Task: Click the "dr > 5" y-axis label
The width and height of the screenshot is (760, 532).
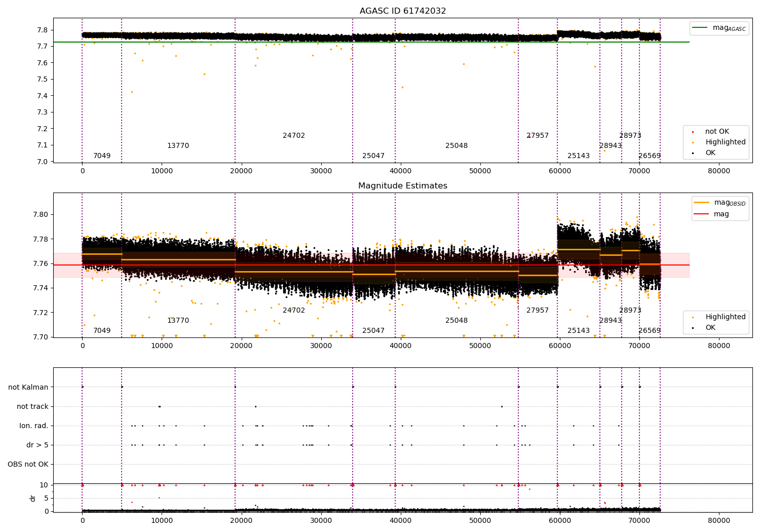Action: (37, 445)
